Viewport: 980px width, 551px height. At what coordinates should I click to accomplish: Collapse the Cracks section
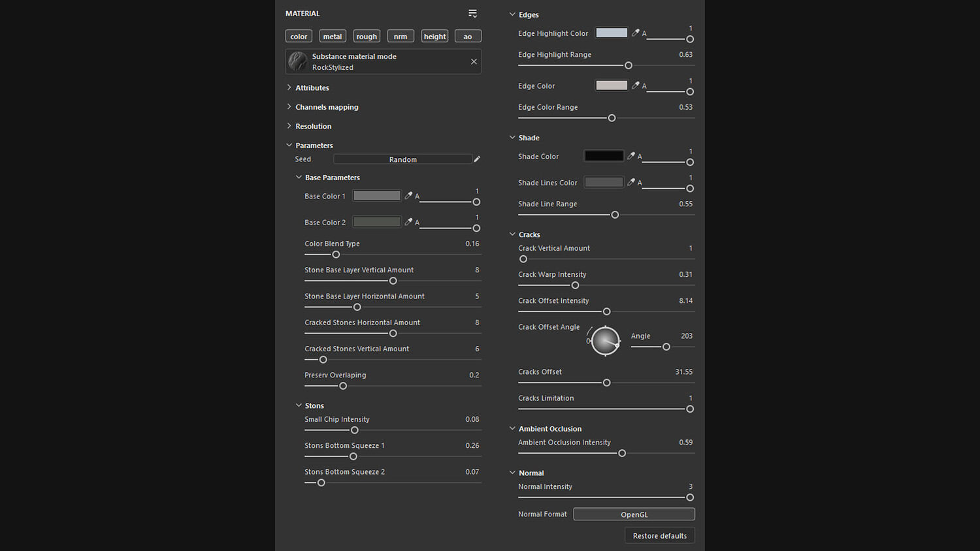tap(513, 234)
